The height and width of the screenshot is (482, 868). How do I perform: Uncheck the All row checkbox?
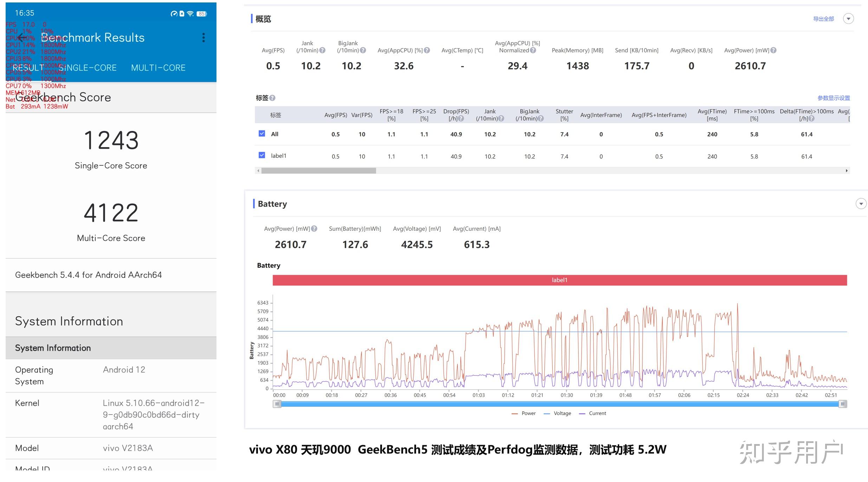point(262,134)
